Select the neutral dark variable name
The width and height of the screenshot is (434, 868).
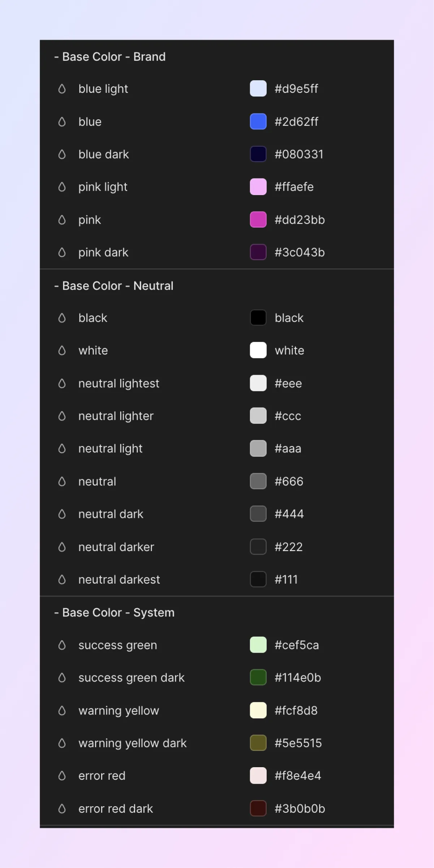tap(111, 514)
